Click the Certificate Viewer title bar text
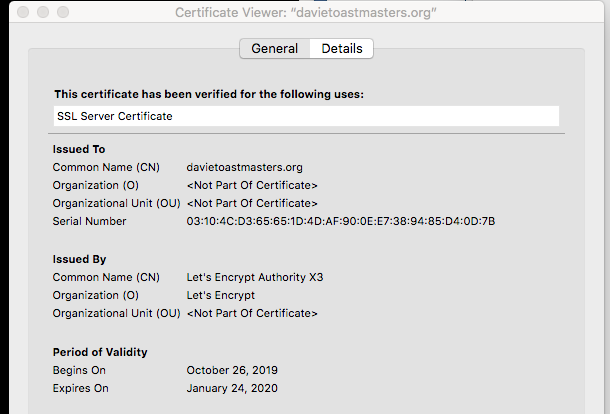The width and height of the screenshot is (610, 414). click(304, 13)
